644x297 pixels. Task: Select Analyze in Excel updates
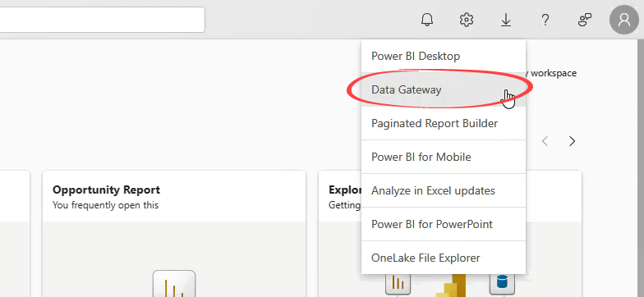[444, 190]
